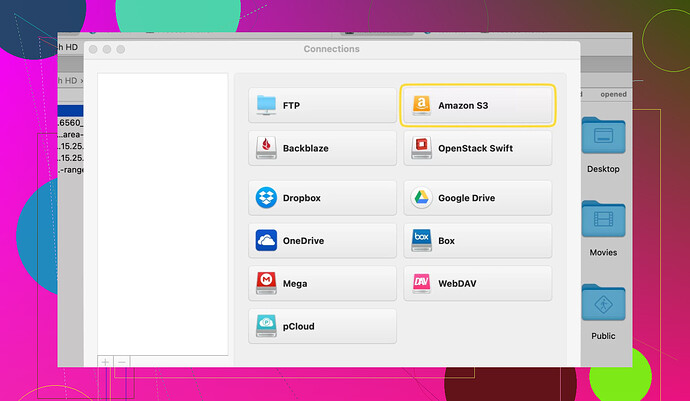Image resolution: width=690 pixels, height=401 pixels.
Task: Click the 'Movies' folder name label
Action: 603,253
